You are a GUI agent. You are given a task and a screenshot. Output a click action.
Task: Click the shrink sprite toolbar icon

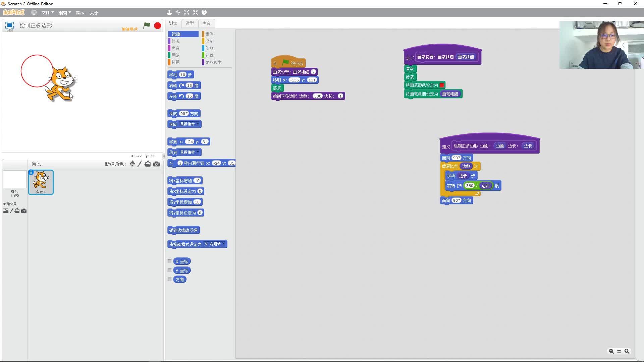195,12
